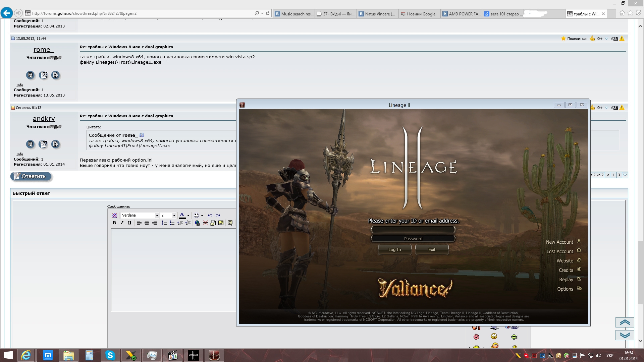Remove text formatting in quick reply editor

(x=114, y=216)
